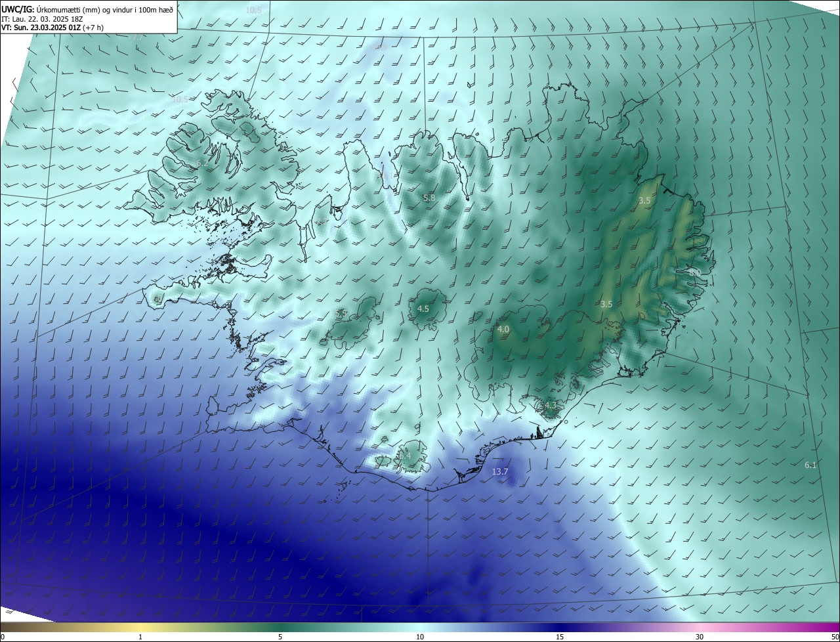Viewport: 840px width, 642px height.
Task: Click the "50" tick on the color scale
Action: click(834, 637)
